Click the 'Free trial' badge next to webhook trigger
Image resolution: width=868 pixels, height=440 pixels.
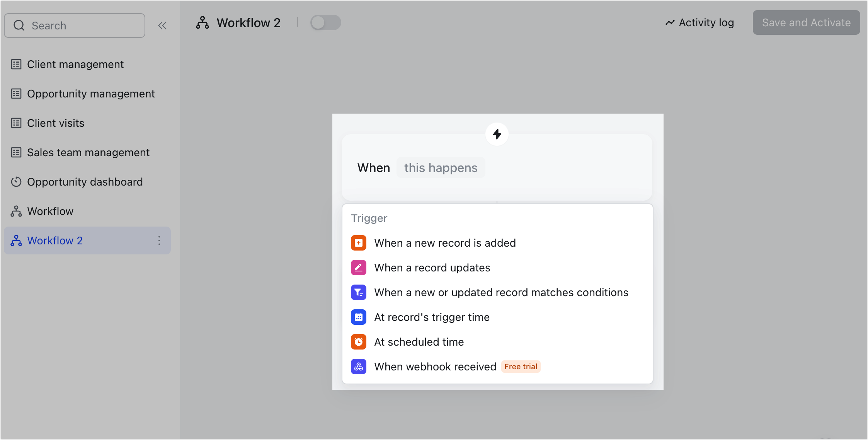tap(521, 366)
